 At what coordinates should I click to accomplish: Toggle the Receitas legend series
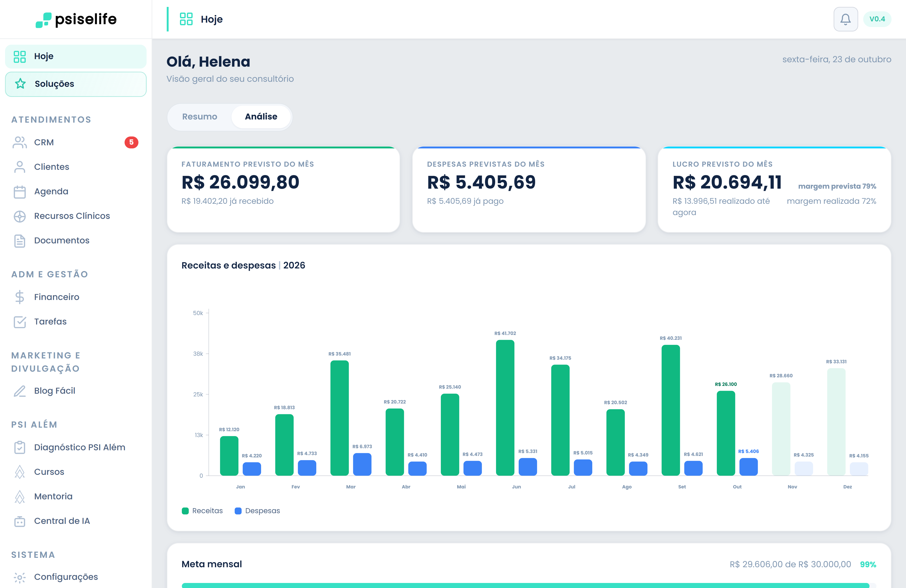pyautogui.click(x=202, y=511)
